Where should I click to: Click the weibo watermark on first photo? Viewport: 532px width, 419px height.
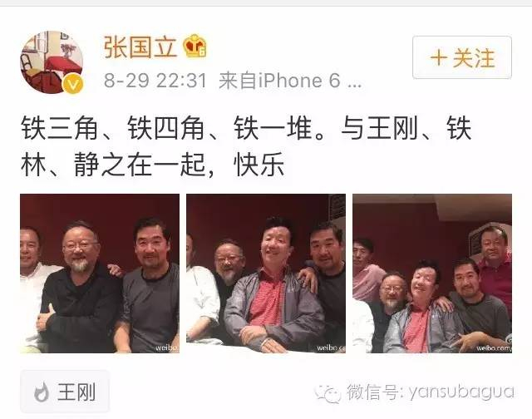click(167, 348)
